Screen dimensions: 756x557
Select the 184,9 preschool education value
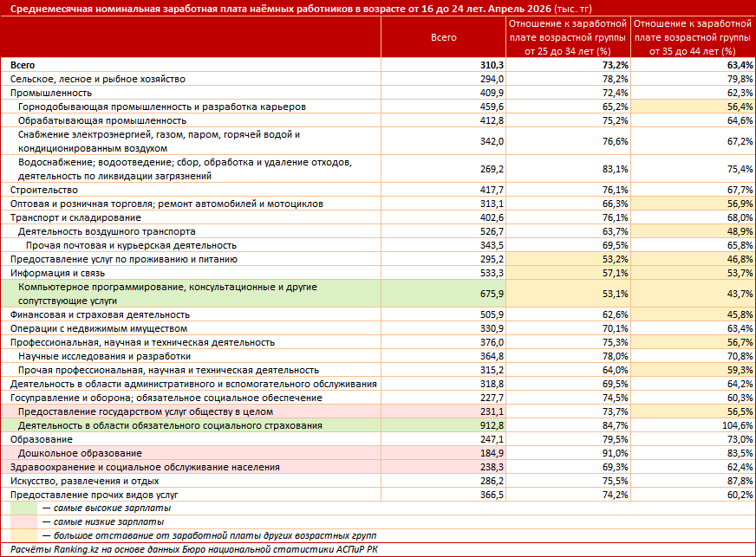tap(492, 453)
